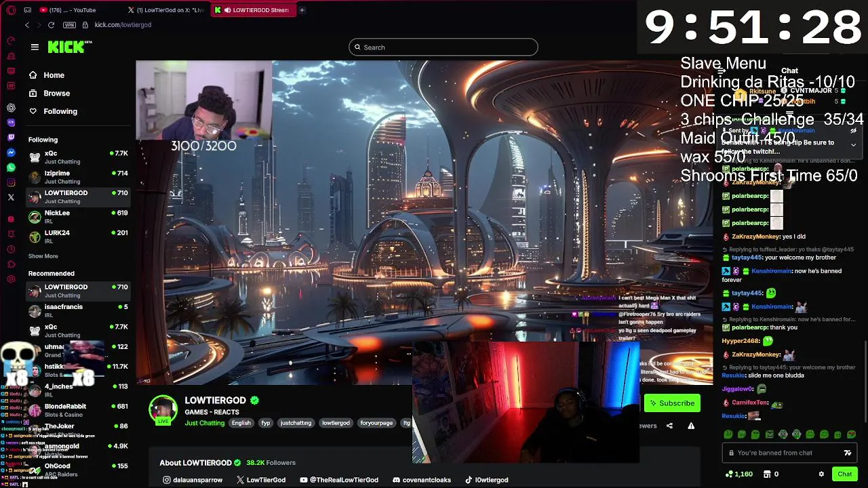The image size is (868, 488).
Task: Open a new browser tab
Action: pyautogui.click(x=302, y=10)
